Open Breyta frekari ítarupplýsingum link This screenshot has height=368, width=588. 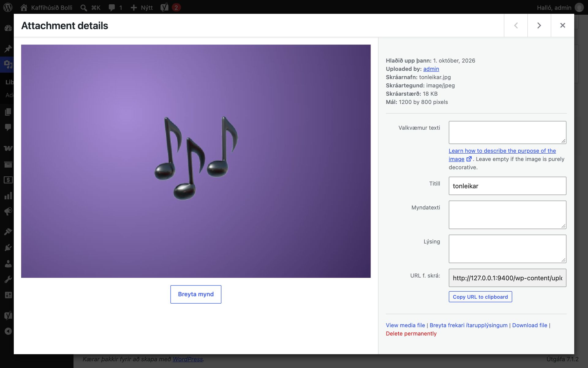[x=468, y=325]
